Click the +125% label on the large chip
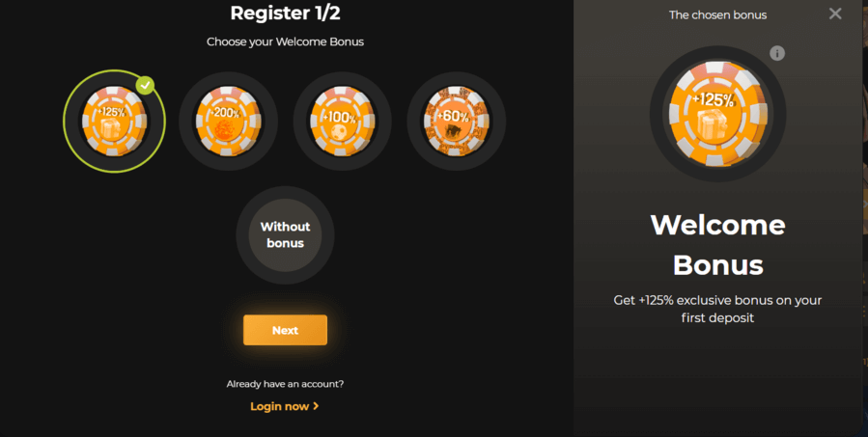The width and height of the screenshot is (868, 437). [x=713, y=100]
